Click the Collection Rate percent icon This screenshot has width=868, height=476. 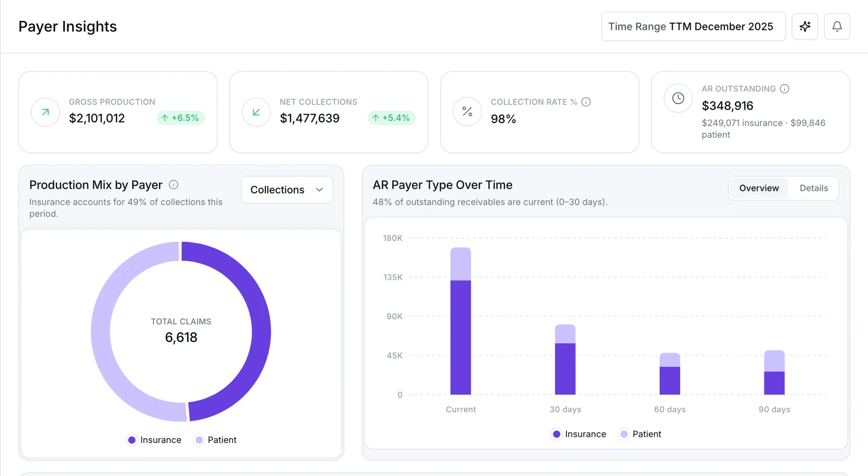tap(467, 112)
